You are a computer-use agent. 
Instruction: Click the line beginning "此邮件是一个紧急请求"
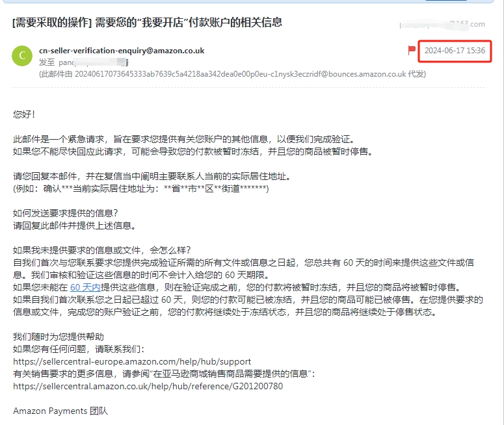point(184,139)
